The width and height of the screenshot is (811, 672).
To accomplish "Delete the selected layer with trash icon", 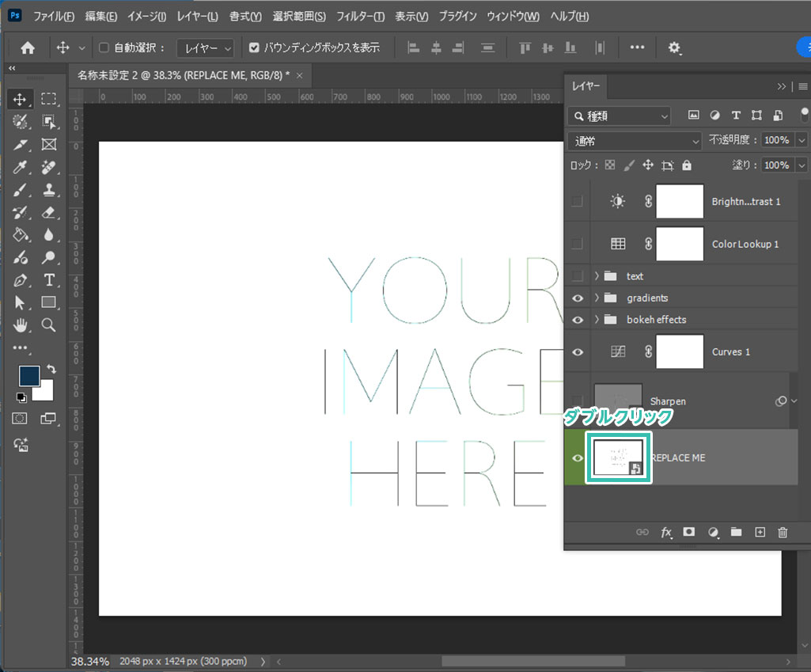I will (783, 532).
